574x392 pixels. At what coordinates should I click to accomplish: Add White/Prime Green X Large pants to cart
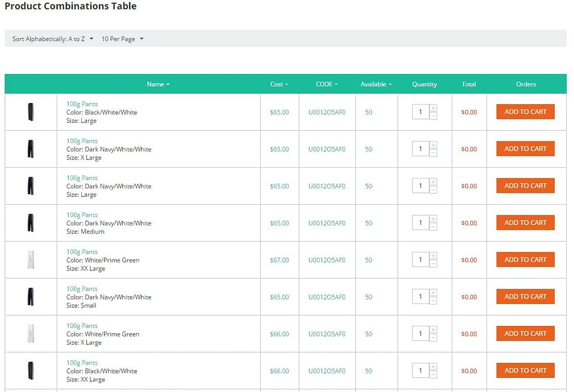pyautogui.click(x=525, y=334)
